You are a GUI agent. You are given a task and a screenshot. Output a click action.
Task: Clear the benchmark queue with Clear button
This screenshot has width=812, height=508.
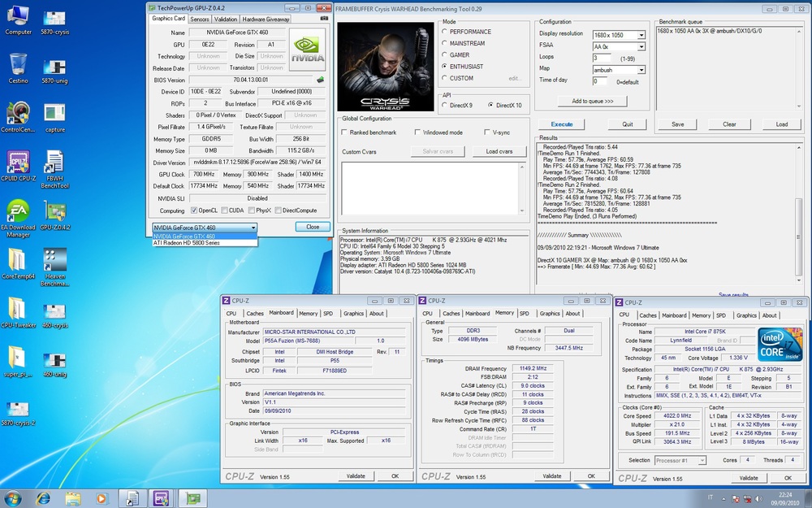click(x=730, y=124)
